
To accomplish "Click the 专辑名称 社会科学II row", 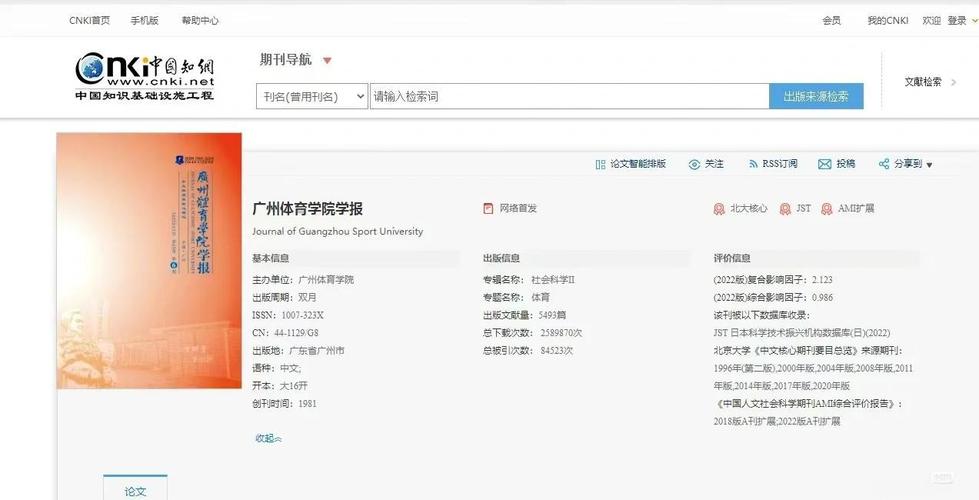I will (x=529, y=280).
